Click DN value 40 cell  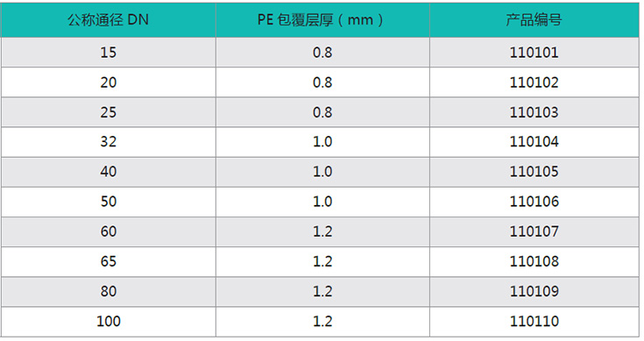click(109, 172)
